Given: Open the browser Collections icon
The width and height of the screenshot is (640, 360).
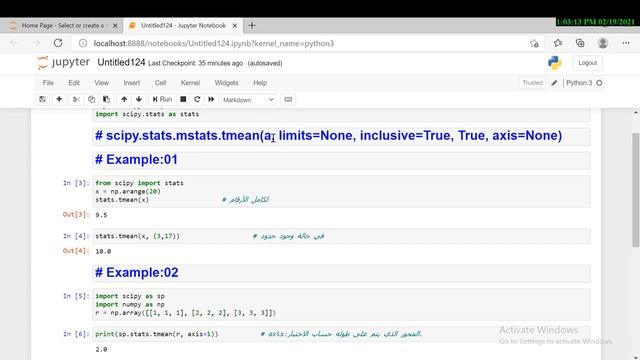Looking at the screenshot, I should click(580, 43).
